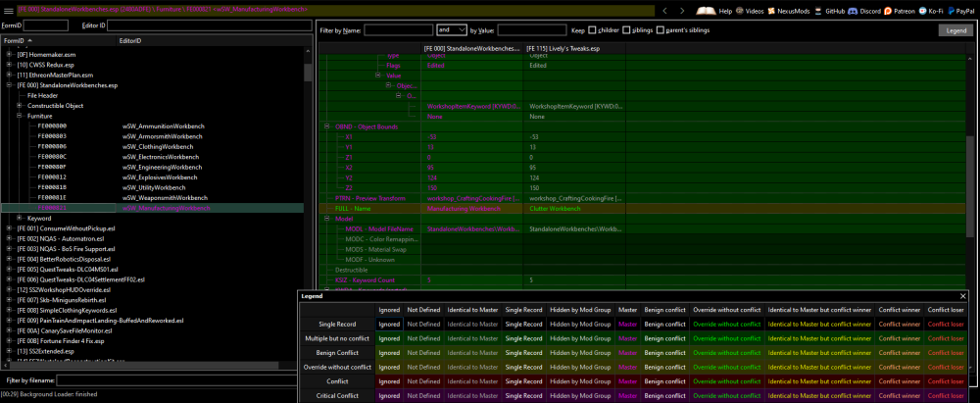Click the 'Clutter Workbench' name value
The height and width of the screenshot is (403, 980).
555,209
